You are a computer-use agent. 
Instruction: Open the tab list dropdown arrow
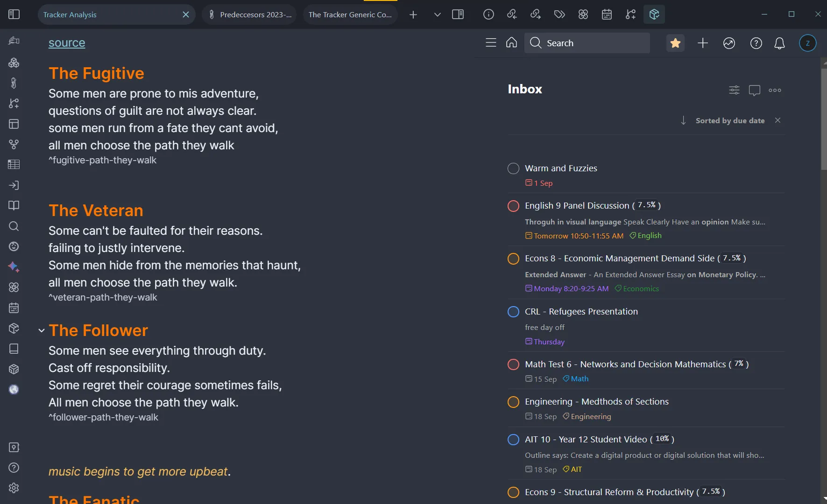click(437, 14)
